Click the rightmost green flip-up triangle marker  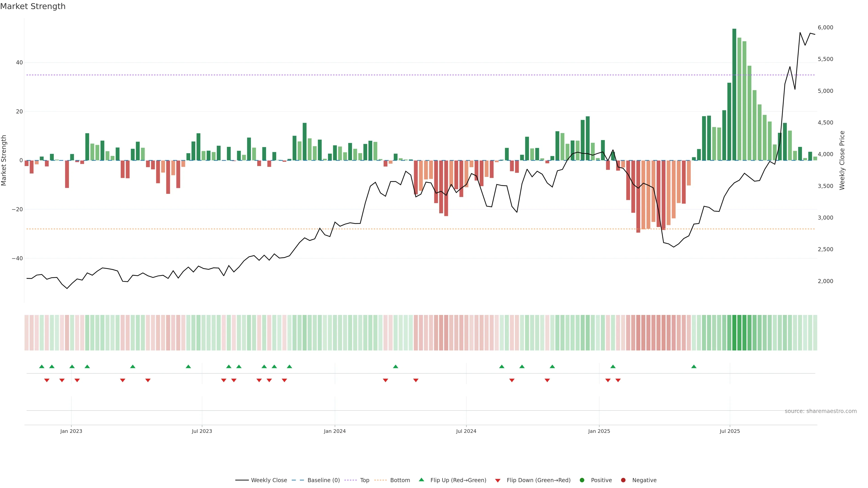[694, 366]
